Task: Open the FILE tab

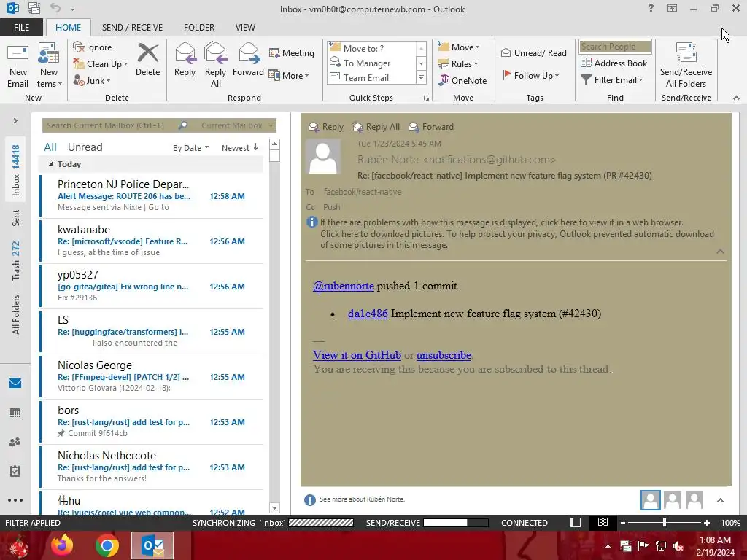Action: [21, 28]
